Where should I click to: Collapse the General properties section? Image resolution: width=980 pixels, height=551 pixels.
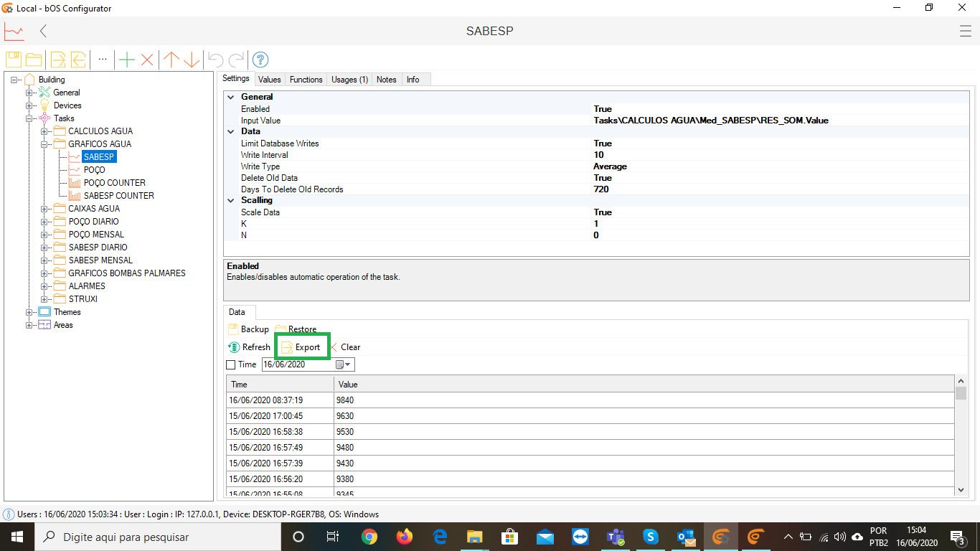click(x=230, y=97)
